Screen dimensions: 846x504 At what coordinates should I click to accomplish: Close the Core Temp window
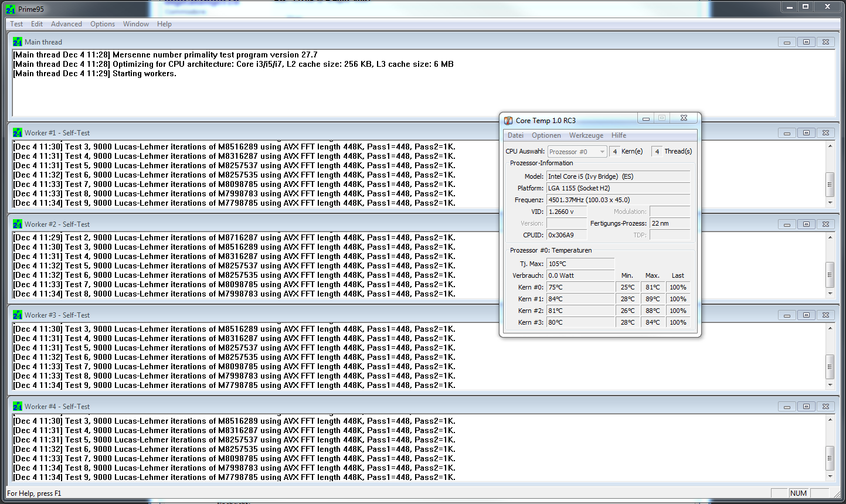pos(684,118)
